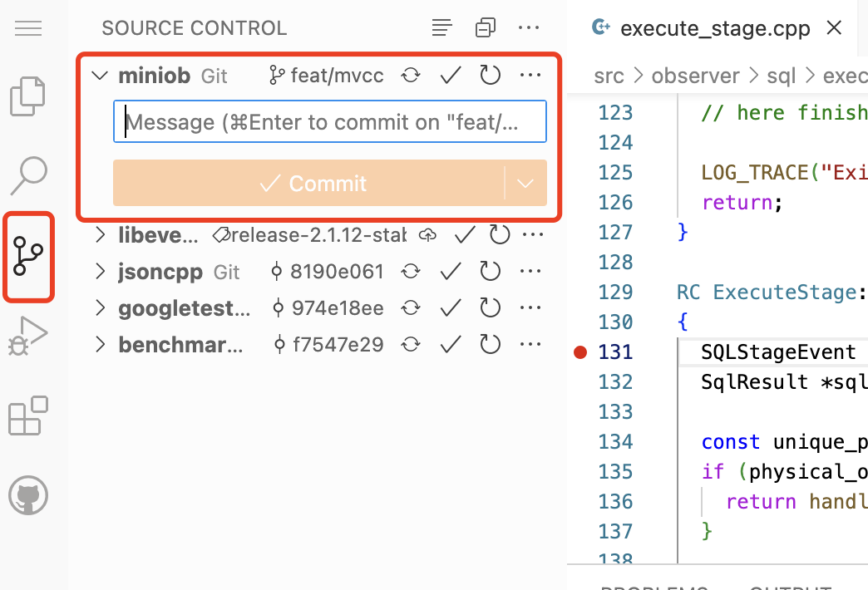
Task: Click the release-2.1.12-stable tag for libevent
Action: pos(310,235)
